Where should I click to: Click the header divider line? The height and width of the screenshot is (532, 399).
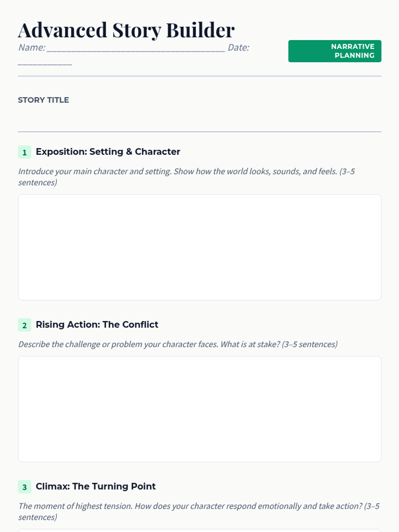tap(199, 76)
